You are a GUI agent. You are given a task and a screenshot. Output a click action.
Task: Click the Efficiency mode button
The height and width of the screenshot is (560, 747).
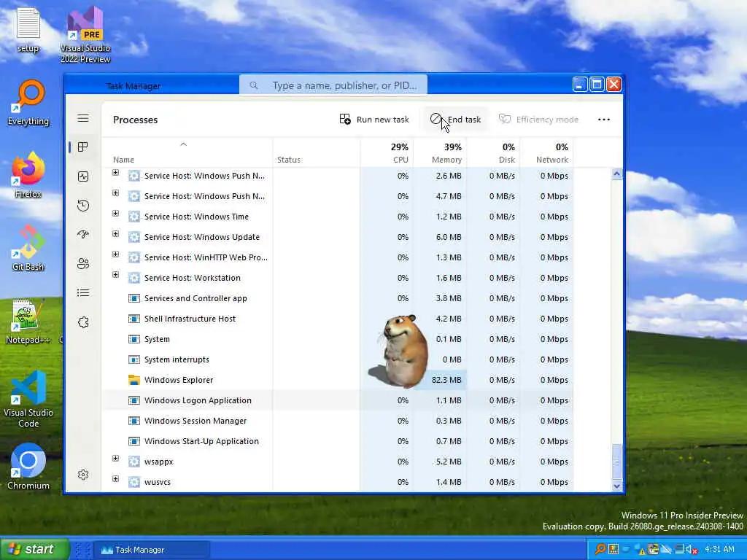(539, 120)
